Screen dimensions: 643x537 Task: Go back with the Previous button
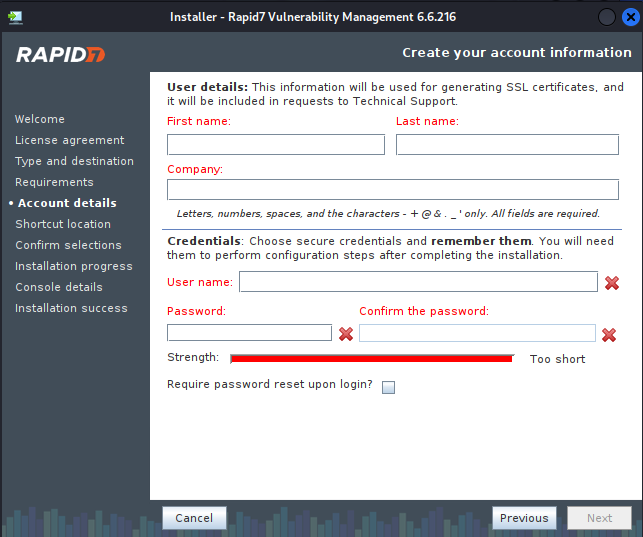click(x=524, y=518)
